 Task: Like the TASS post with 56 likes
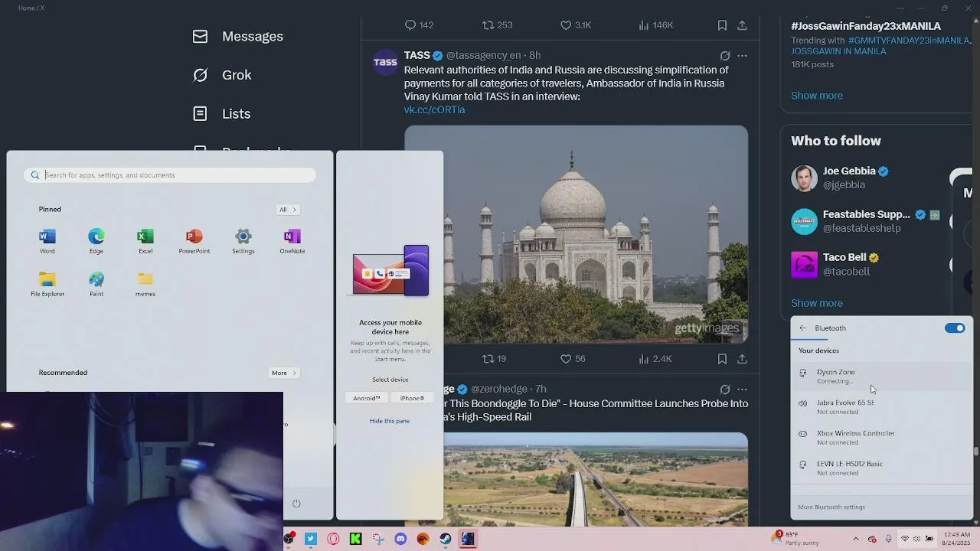coord(573,358)
